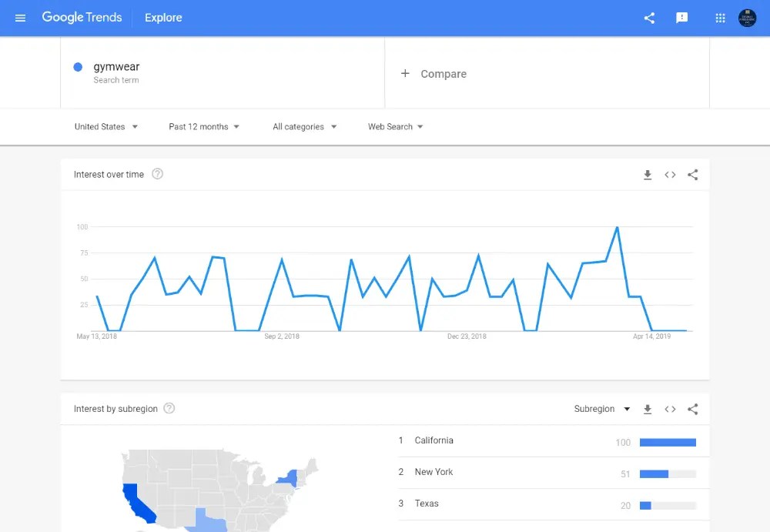Screen dimensions: 770x532
Task: Open the help tooltip for Interest by subregion
Action: click(x=169, y=409)
